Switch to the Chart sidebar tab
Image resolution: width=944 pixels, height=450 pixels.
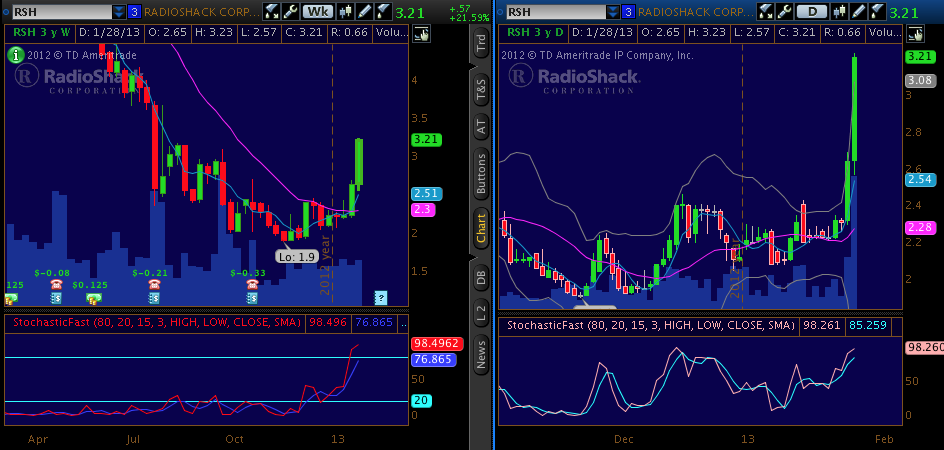481,228
